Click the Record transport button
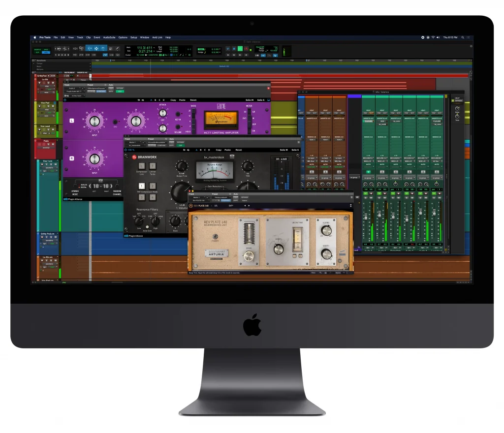This screenshot has width=504, height=433. point(246,49)
